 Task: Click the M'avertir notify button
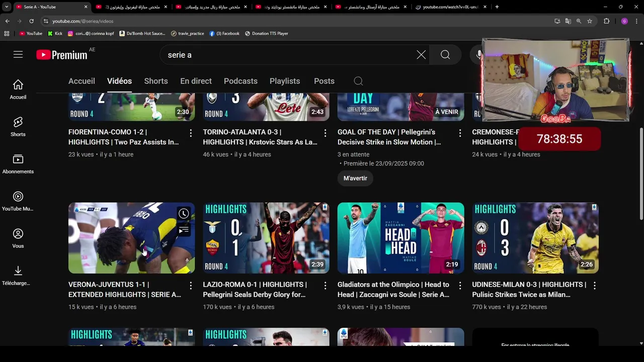355,178
